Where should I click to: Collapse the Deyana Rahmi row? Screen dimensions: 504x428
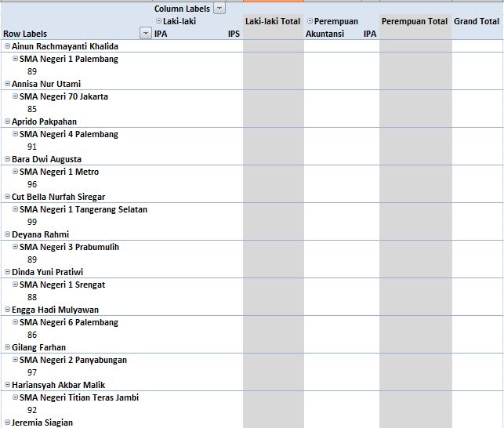click(x=7, y=234)
